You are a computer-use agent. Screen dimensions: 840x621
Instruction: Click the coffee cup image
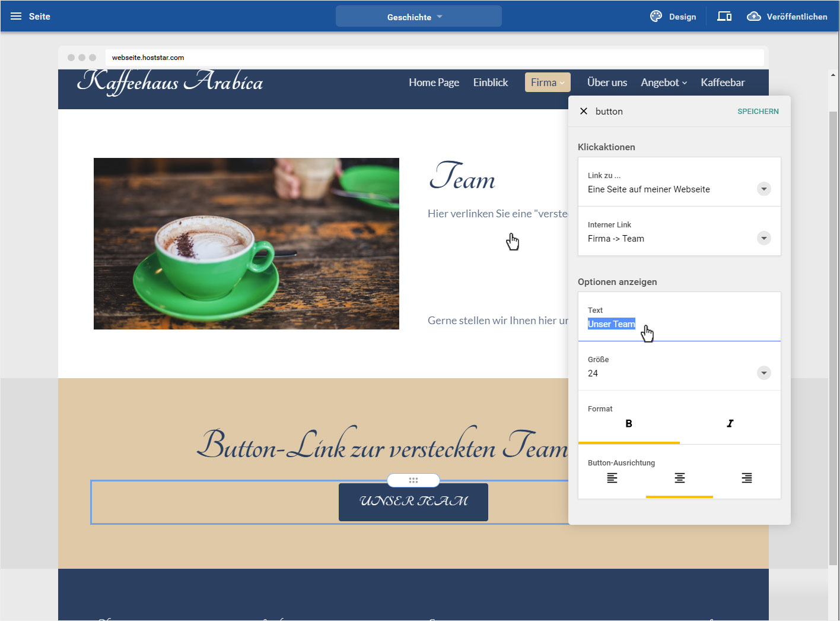click(246, 243)
